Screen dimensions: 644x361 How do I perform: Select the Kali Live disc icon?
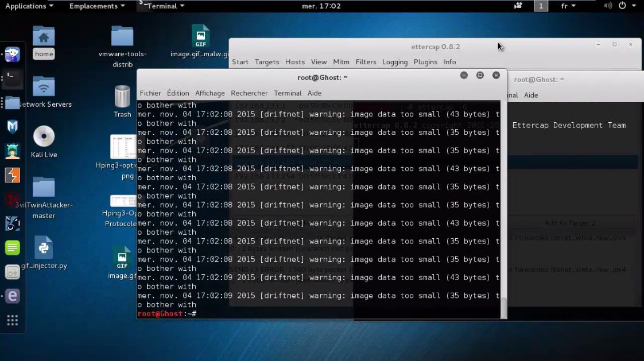click(x=44, y=142)
